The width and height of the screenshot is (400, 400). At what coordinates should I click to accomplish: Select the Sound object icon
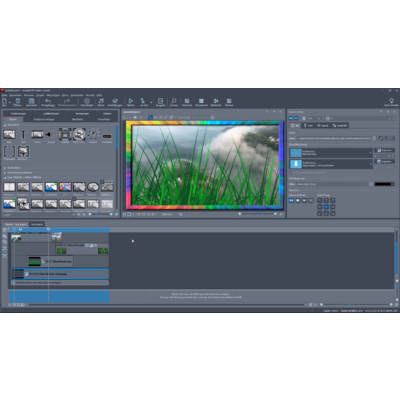(51, 135)
